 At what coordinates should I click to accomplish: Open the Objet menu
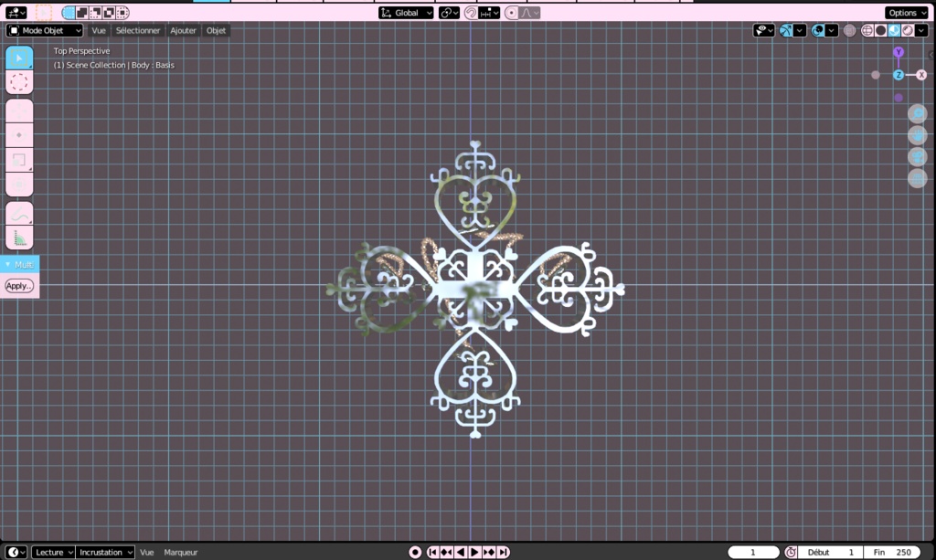tap(216, 30)
